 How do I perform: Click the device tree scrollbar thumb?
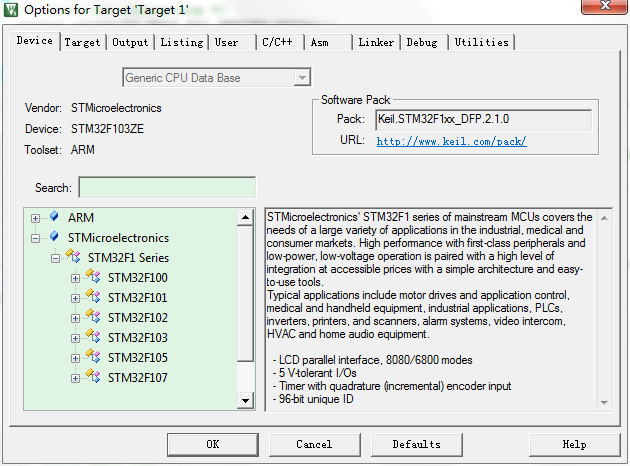pos(245,293)
